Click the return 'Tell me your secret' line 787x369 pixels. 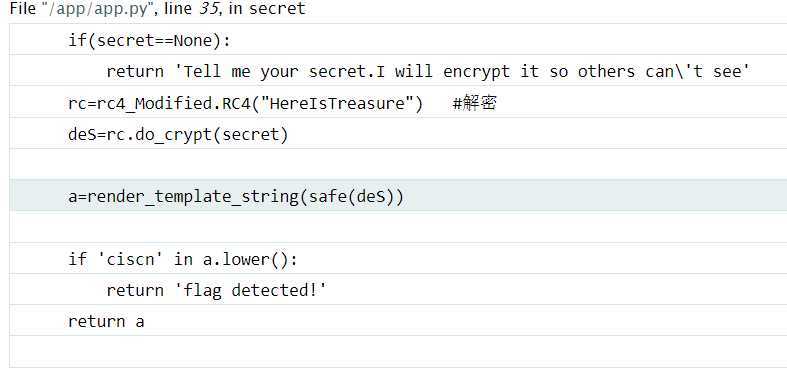(x=398, y=71)
